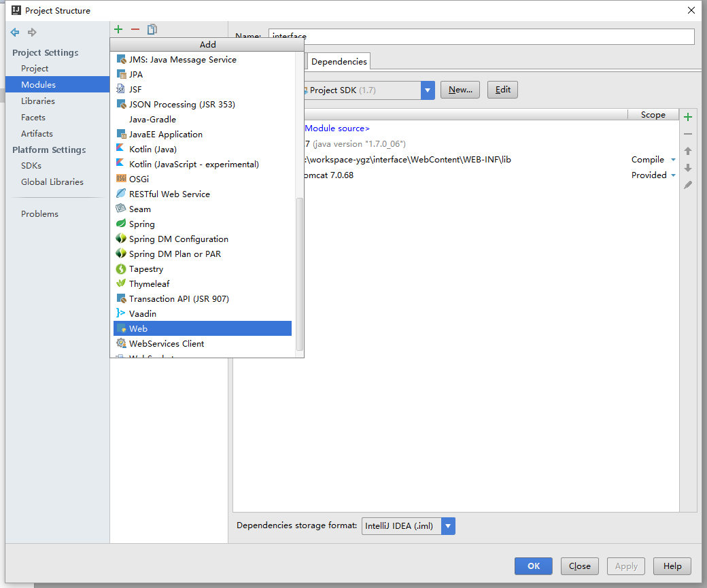707x588 pixels.
Task: Remove dependency with the minus icon at right
Action: (x=687, y=134)
